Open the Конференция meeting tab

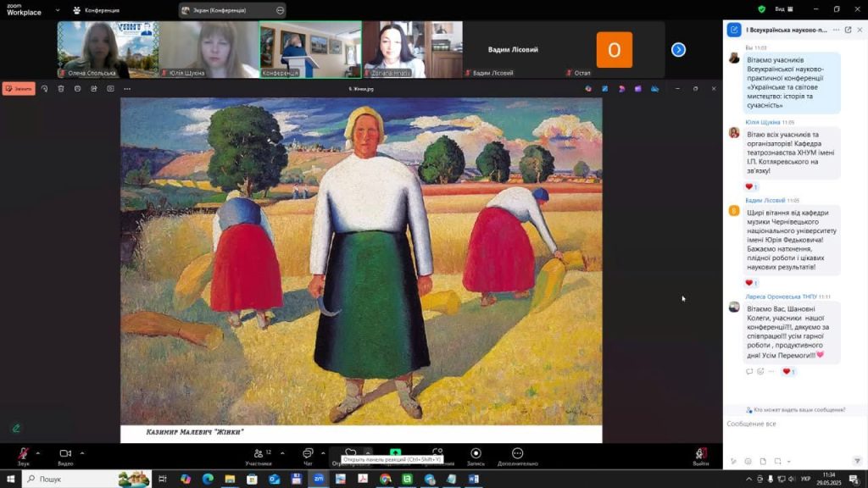(x=97, y=10)
